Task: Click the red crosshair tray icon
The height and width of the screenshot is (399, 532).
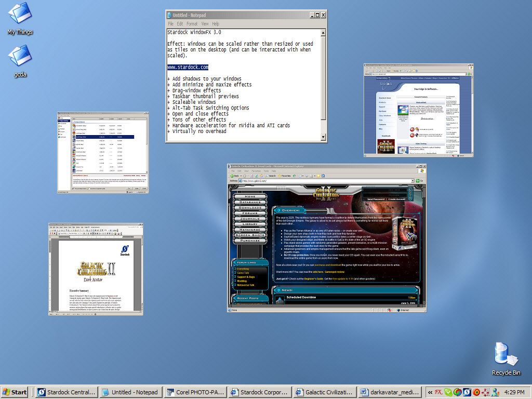Action: (486, 392)
